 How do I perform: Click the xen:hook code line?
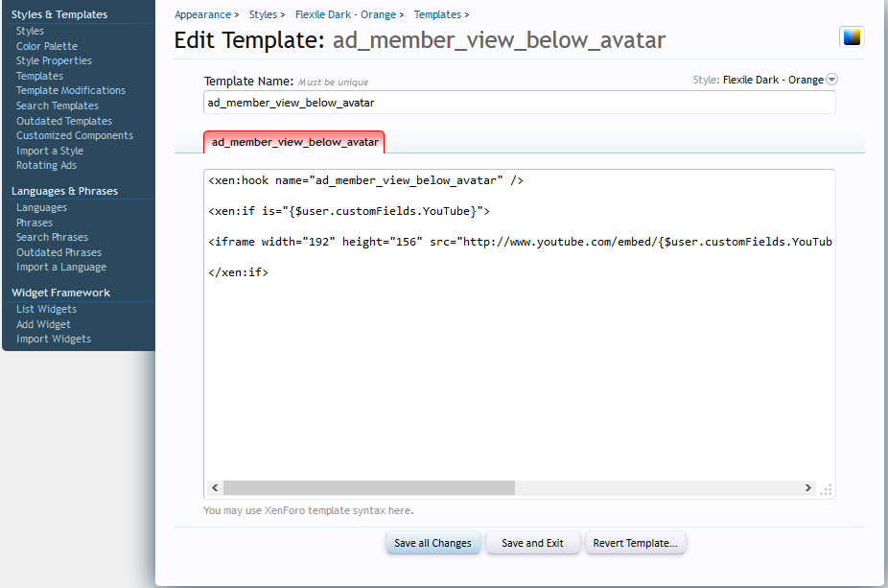coord(366,180)
